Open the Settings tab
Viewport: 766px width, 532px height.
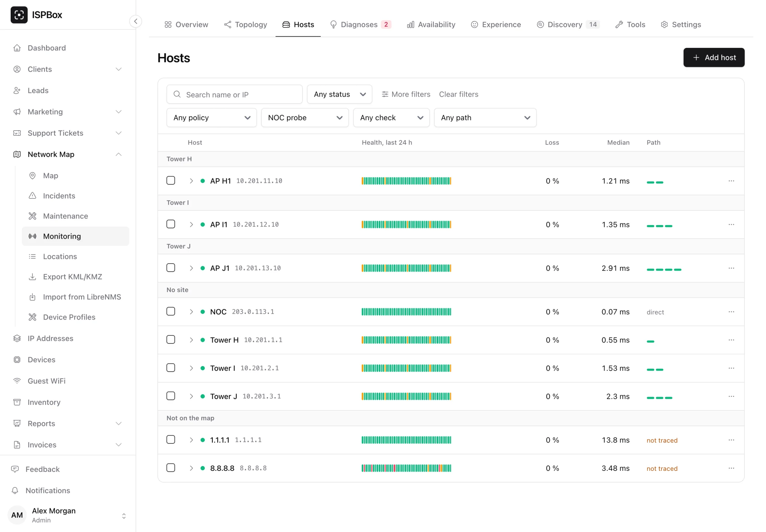point(681,25)
